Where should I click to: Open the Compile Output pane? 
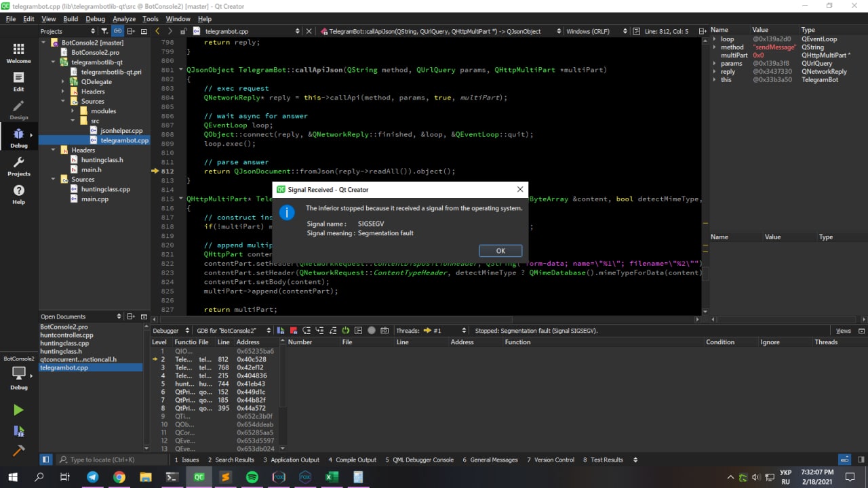(352, 460)
